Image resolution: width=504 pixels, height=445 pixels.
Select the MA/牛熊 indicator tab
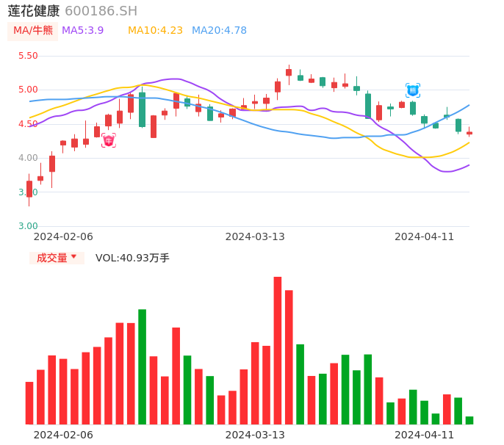33,31
